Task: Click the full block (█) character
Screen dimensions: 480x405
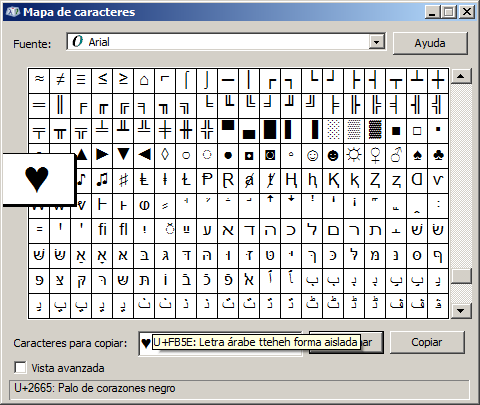Action: [270, 130]
